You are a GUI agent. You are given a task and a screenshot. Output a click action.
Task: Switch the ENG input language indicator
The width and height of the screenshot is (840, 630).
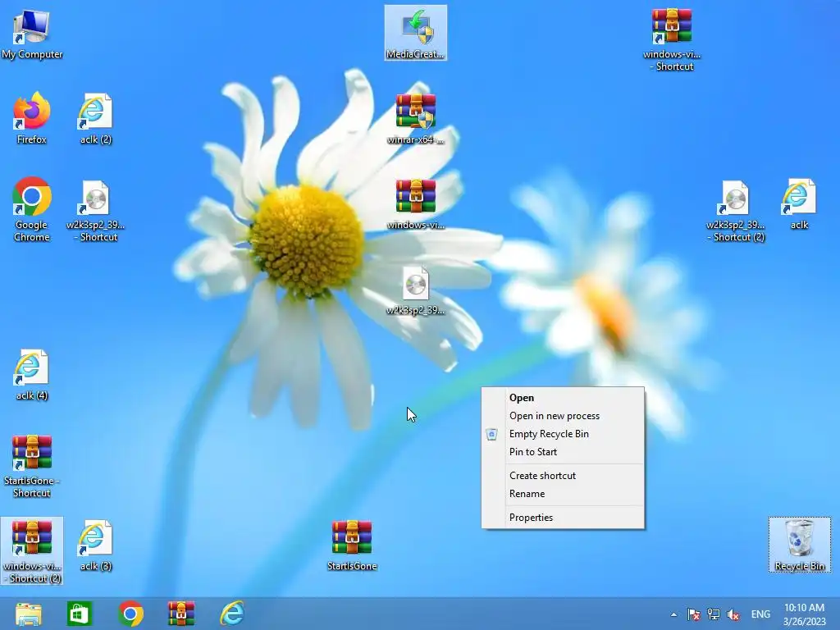[760, 614]
